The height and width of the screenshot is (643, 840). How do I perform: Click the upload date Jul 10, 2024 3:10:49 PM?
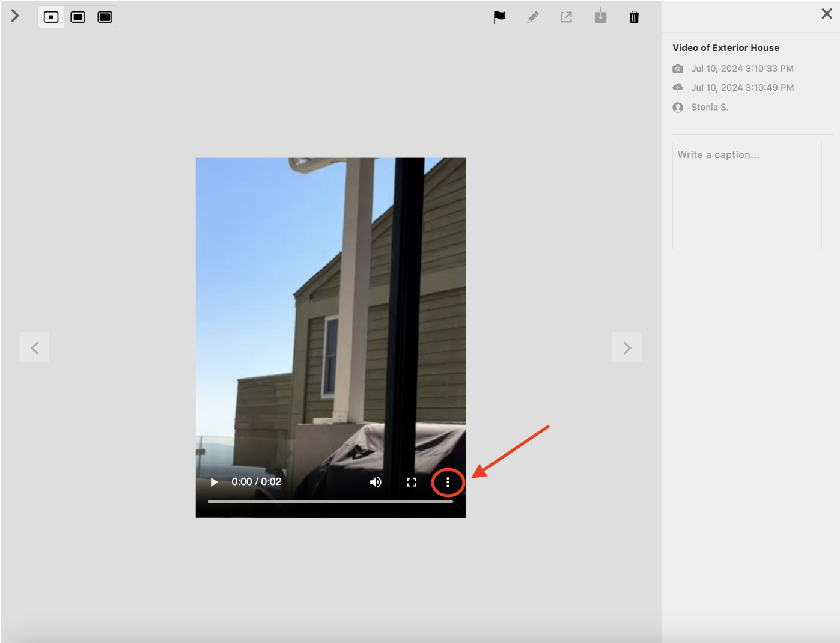pyautogui.click(x=742, y=88)
